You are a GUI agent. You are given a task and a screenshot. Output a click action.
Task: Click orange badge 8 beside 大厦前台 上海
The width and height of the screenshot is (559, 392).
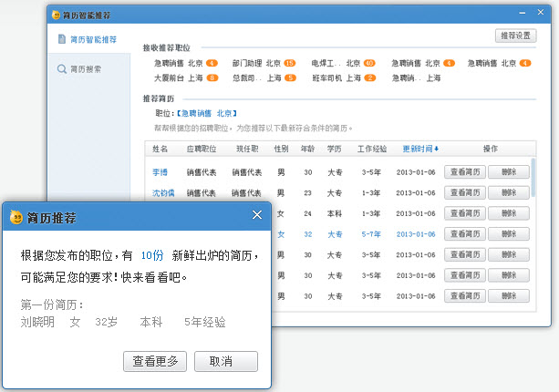click(x=212, y=78)
